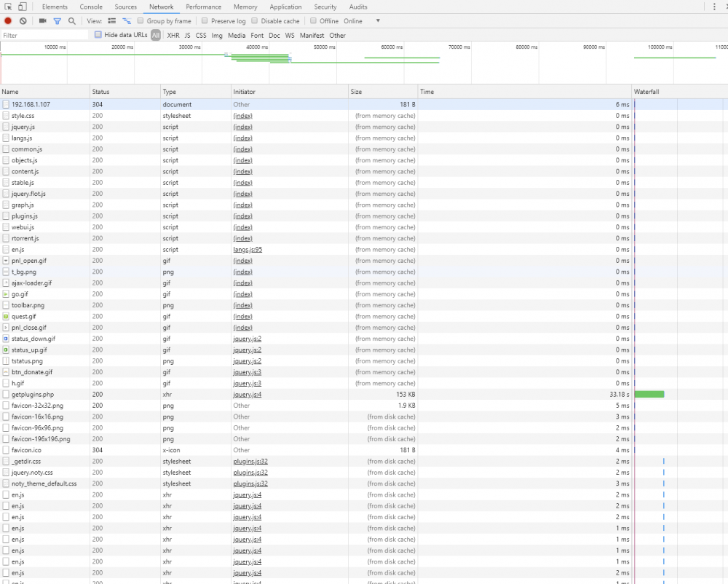Viewport: 728px width, 584px height.
Task: Enable Preserve log checkbox
Action: (x=205, y=21)
